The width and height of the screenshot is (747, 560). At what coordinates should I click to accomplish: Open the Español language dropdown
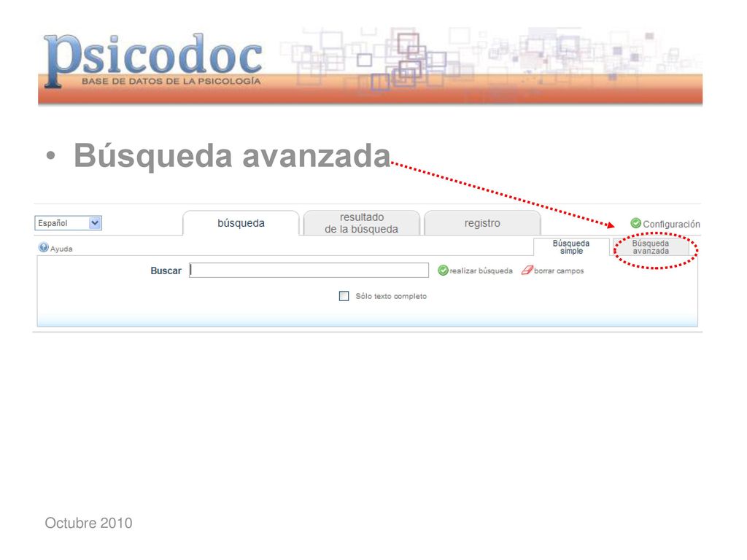coord(68,223)
